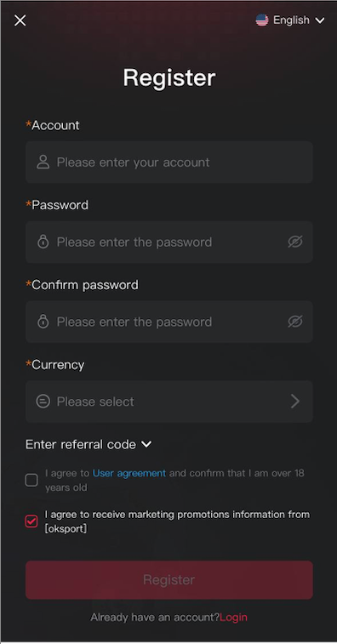This screenshot has width=337, height=644.
Task: Toggle visibility in Confirm password field
Action: 295,322
